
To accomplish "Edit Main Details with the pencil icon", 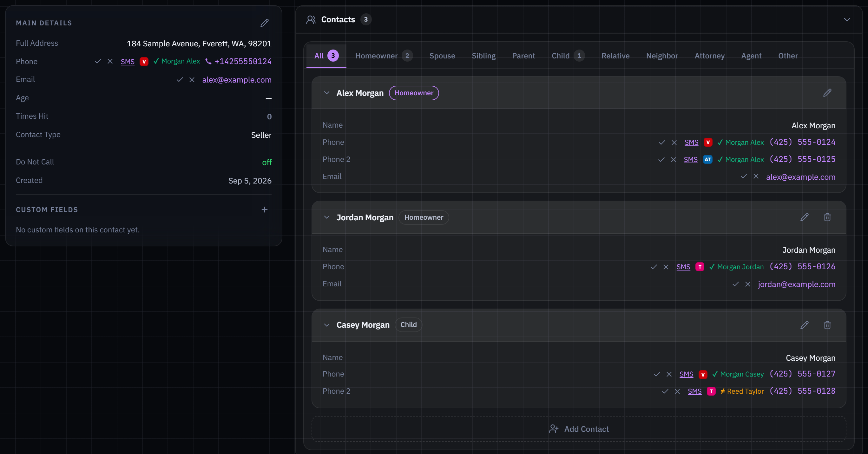I will (x=265, y=23).
